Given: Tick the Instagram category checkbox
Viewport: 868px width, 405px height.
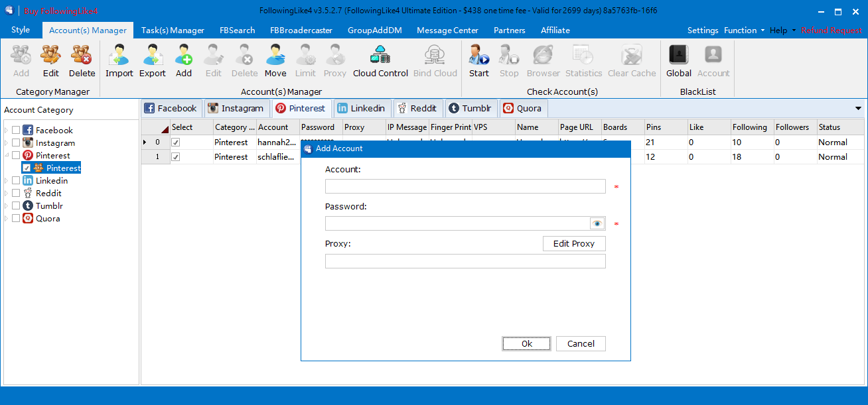Looking at the screenshot, I should click(16, 143).
